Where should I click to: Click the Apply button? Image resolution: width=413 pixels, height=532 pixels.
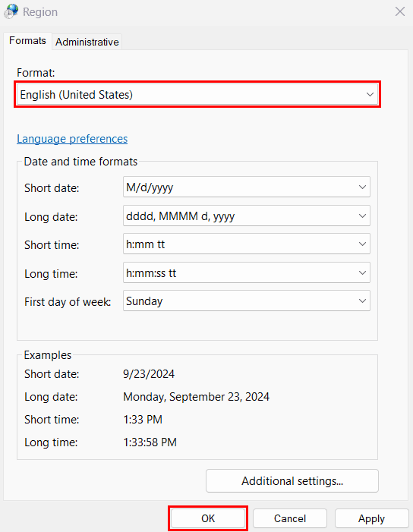(371, 518)
